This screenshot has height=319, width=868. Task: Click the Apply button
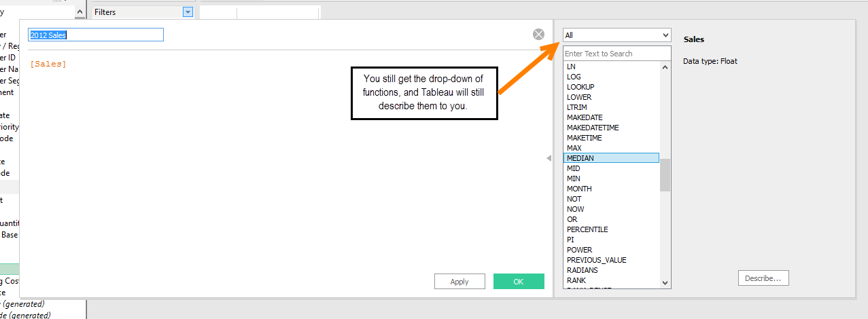click(x=459, y=282)
